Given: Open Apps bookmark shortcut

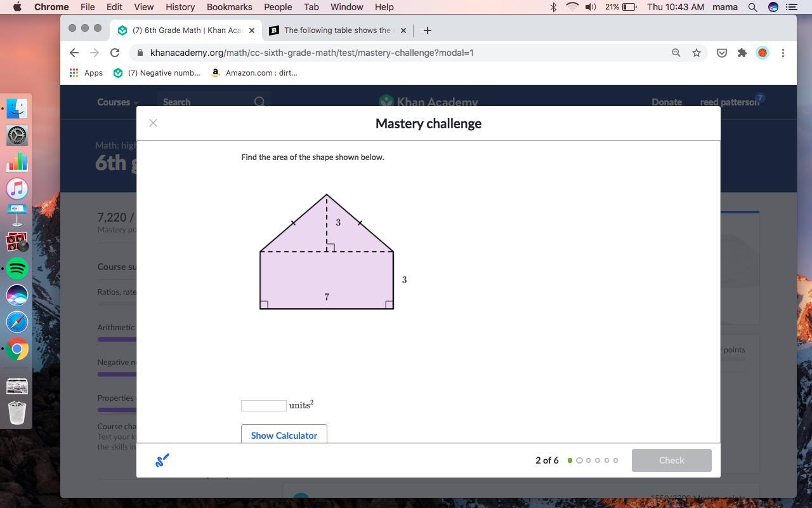Looking at the screenshot, I should (86, 72).
